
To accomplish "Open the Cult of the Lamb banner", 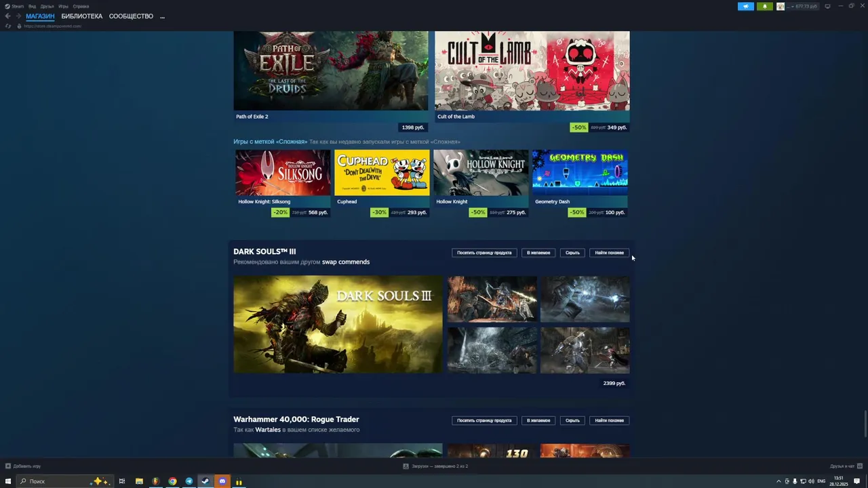I will coord(532,70).
